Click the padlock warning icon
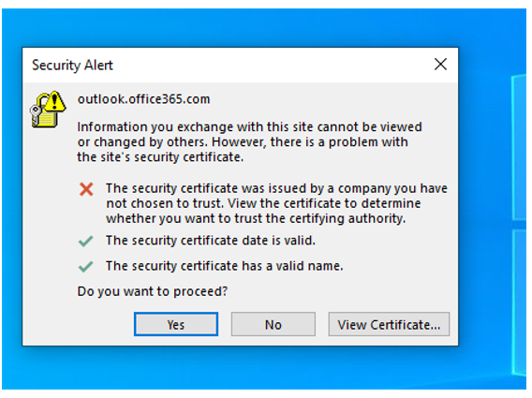Viewport: 532px width, 398px height. [x=48, y=110]
